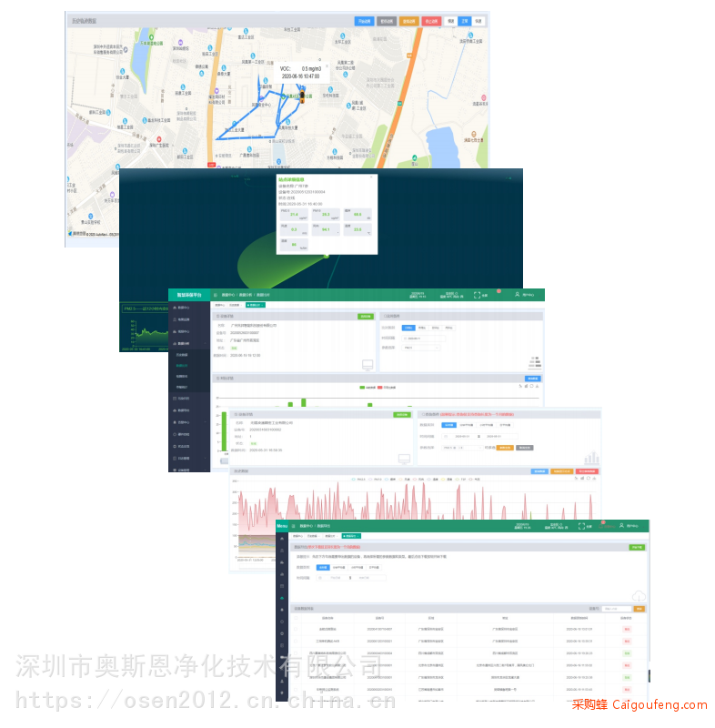Viewport: 715px width, 728px height.
Task: Click the PM2.5 value card in station popup
Action: pyautogui.click(x=294, y=215)
